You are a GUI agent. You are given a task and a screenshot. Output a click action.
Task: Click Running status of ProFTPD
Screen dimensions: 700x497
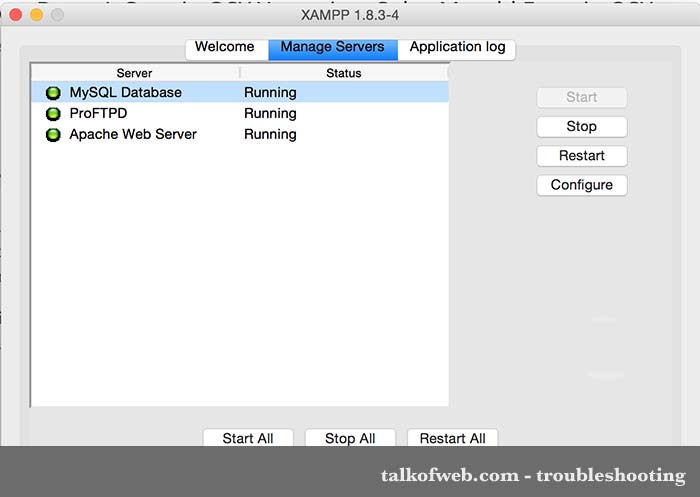(270, 114)
